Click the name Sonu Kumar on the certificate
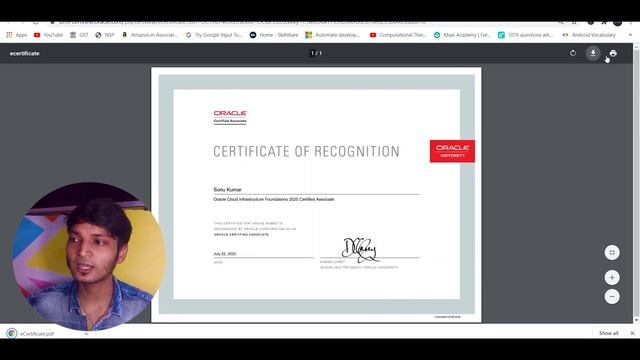This screenshot has height=360, width=640. click(x=227, y=190)
